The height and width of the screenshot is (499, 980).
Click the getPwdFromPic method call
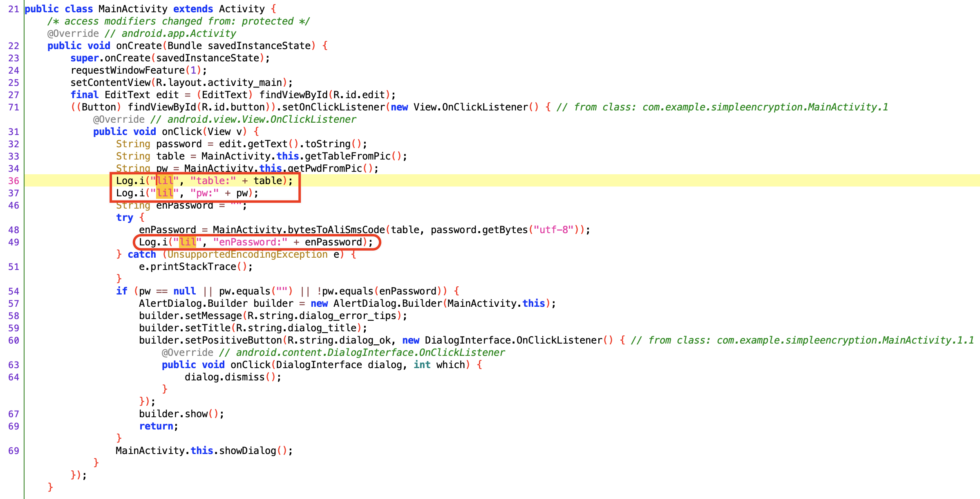pyautogui.click(x=325, y=169)
